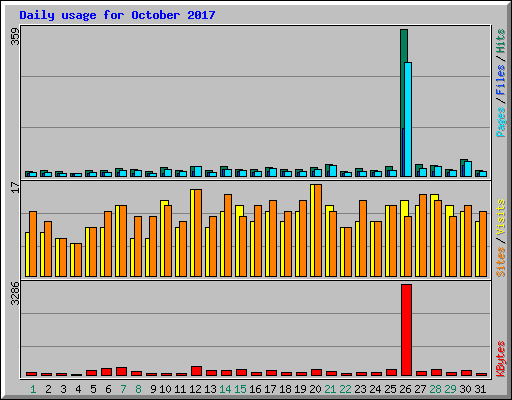Click the 'KBytes' legend label
512x400 pixels.
click(x=500, y=359)
